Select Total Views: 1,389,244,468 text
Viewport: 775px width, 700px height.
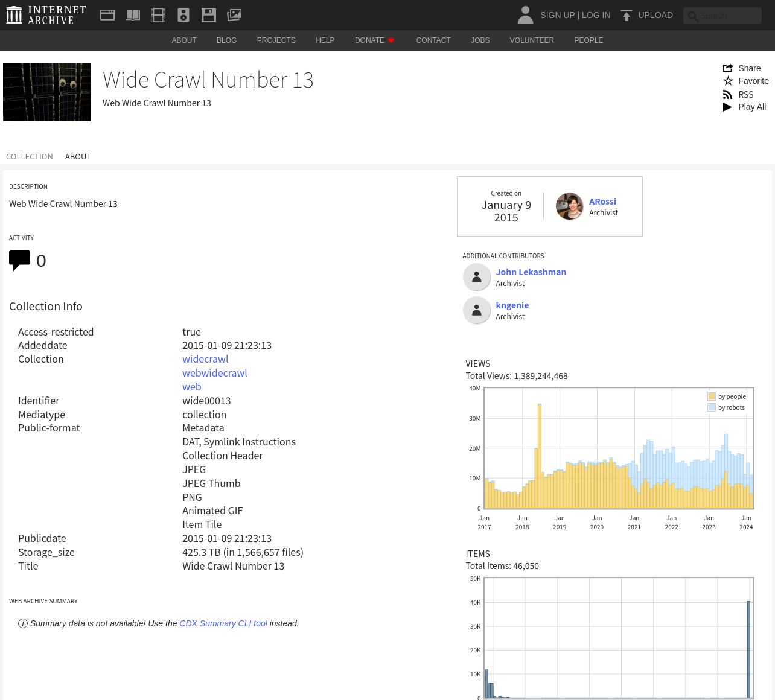coord(517,376)
